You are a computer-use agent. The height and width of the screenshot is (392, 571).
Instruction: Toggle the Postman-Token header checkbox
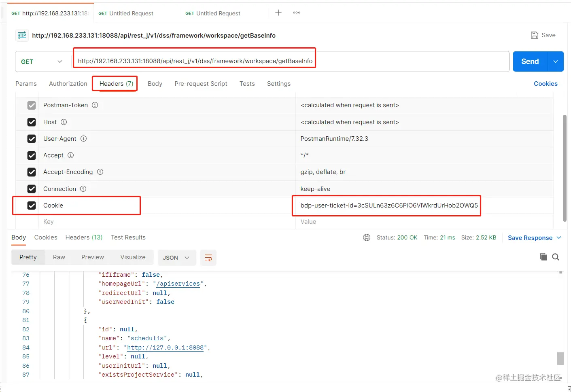click(x=32, y=105)
